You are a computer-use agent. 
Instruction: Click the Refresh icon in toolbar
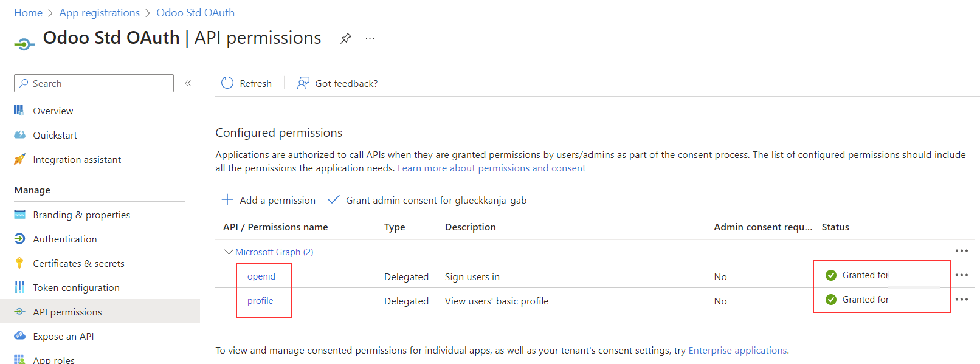[227, 83]
